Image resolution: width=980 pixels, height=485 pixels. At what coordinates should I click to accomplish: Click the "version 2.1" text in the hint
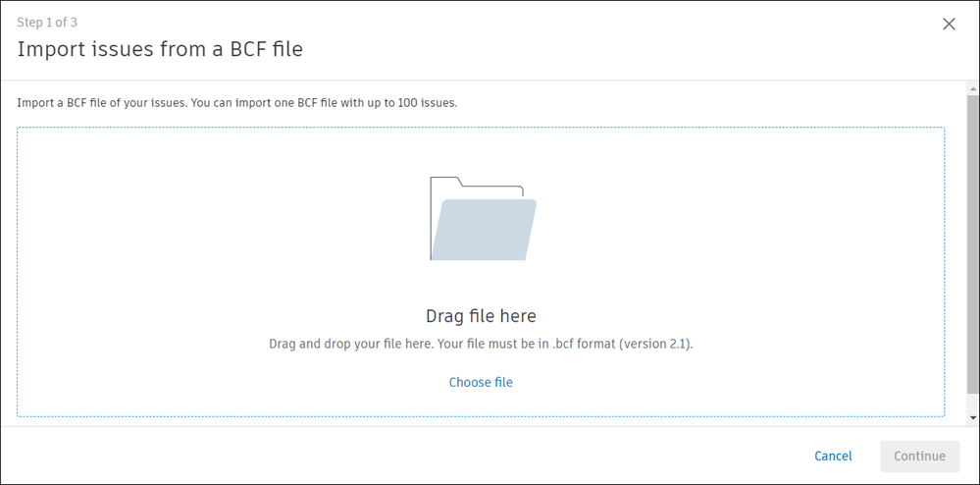coord(655,345)
